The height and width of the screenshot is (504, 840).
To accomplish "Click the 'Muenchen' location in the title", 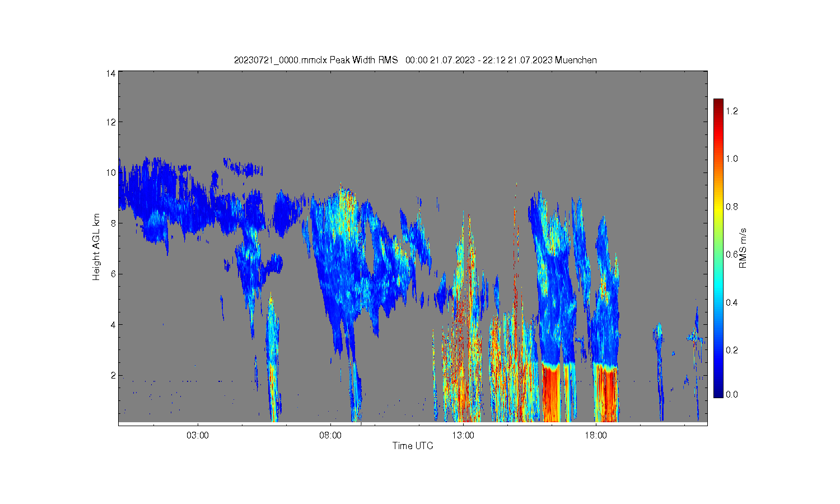I will (576, 60).
